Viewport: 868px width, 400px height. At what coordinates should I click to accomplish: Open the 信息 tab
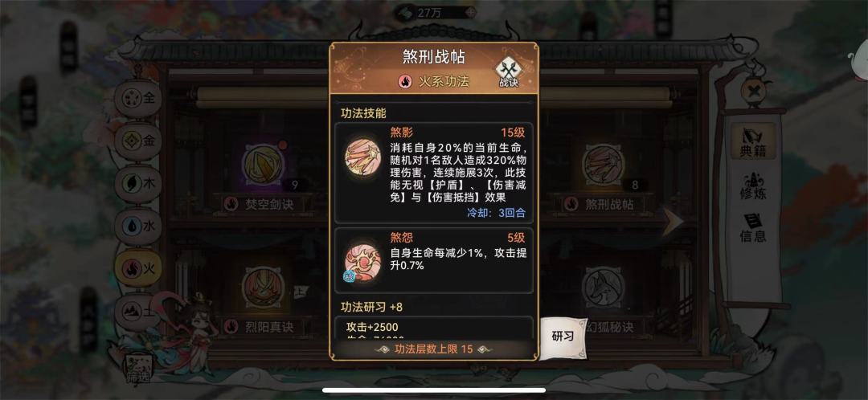tap(753, 228)
